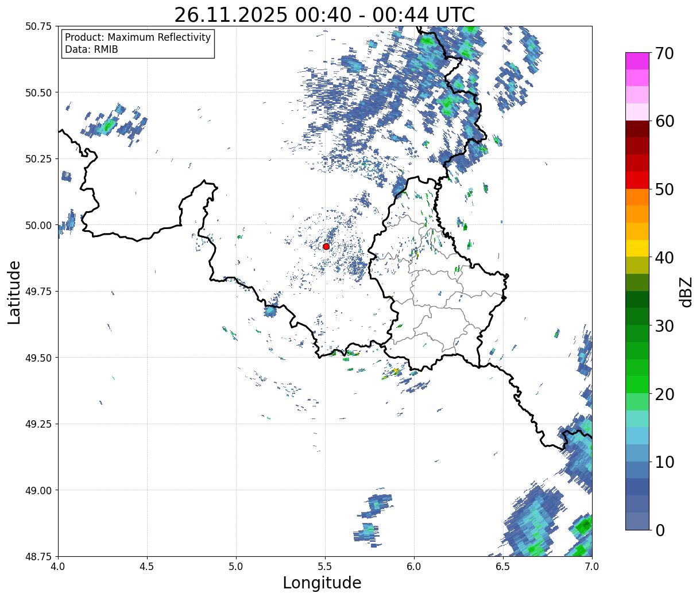Click 'Product: Maximum Reflectivity' text
Screen dimensions: 700x597
[x=138, y=37]
